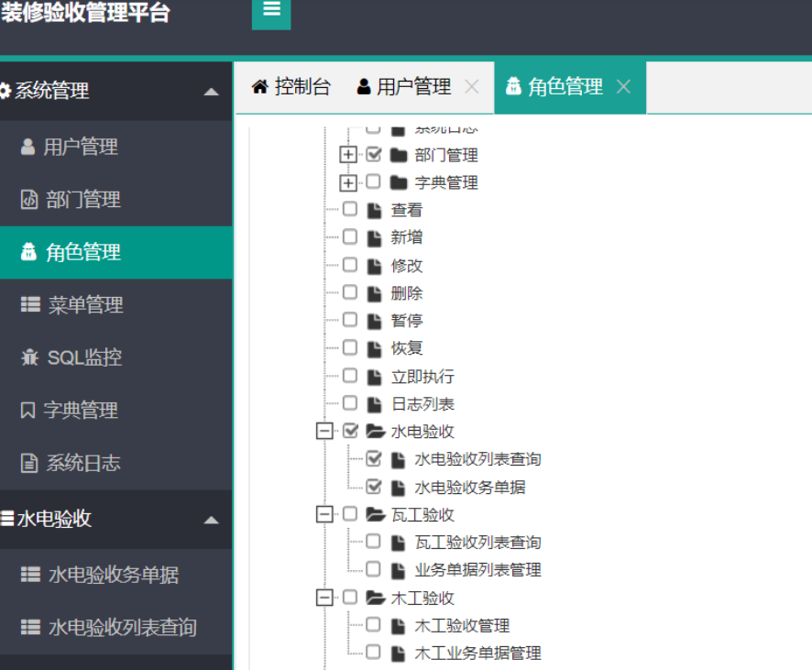The height and width of the screenshot is (670, 812).
Task: Click the department icon beside 部门管理 in sidebar
Action: coord(29,199)
